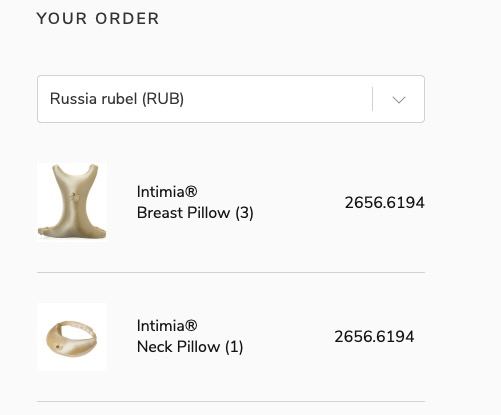
Task: Open the currency dropdown chevron arrow
Action: click(x=399, y=100)
